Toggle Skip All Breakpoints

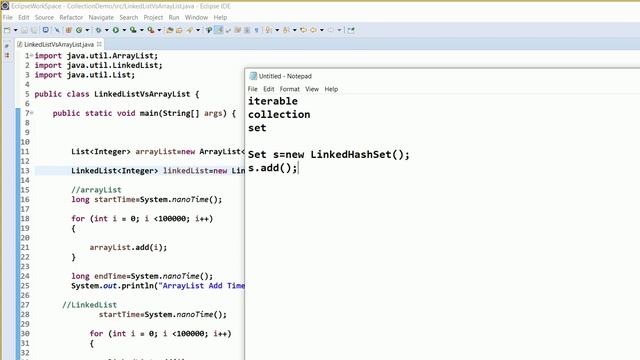coord(57,30)
